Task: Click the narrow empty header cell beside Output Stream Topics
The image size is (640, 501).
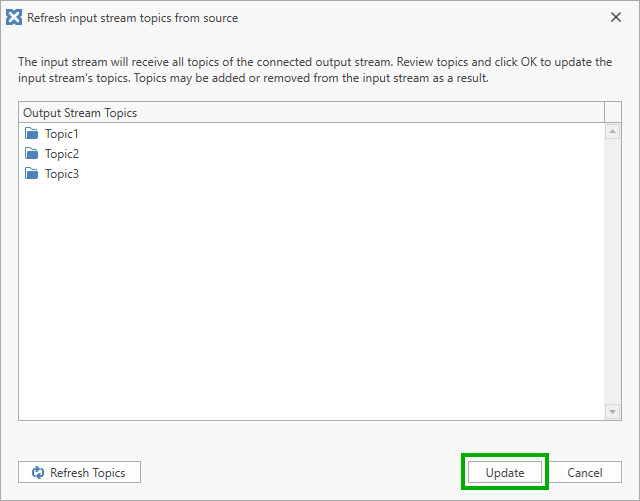Action: tap(613, 112)
